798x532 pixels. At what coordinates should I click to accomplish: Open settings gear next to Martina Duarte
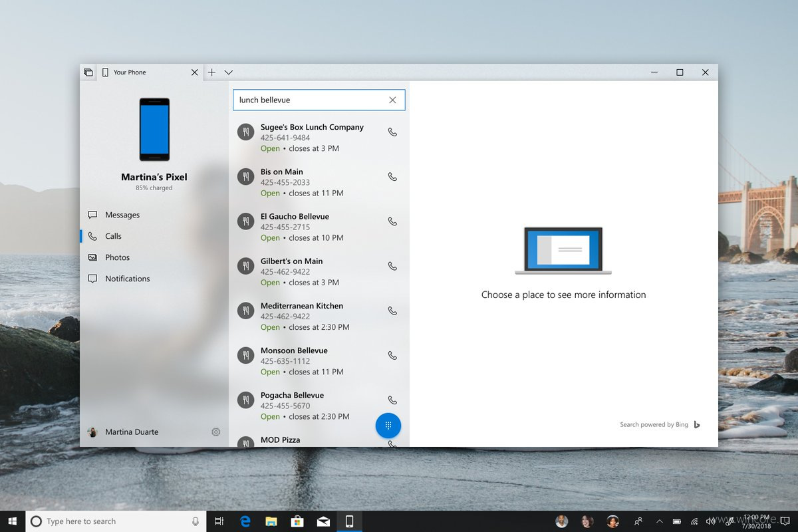click(216, 432)
